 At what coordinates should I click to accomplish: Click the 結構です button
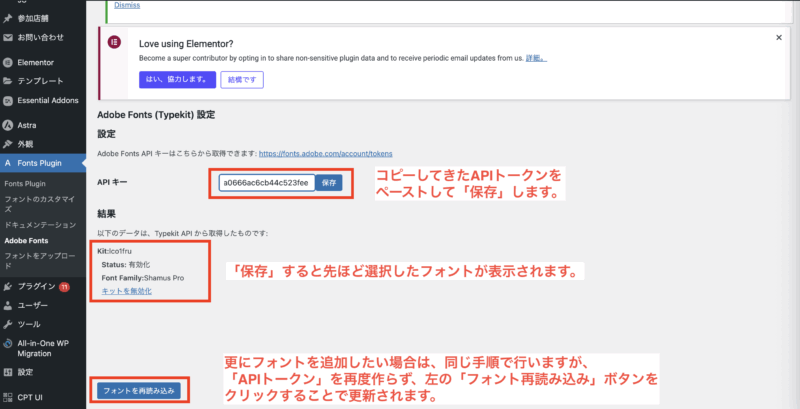coord(242,80)
